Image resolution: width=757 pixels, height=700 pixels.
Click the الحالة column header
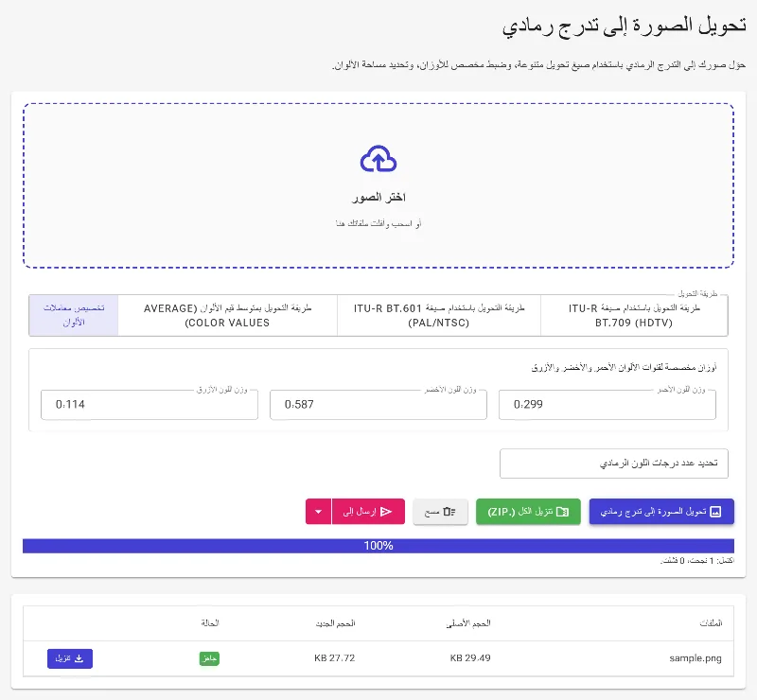tap(210, 623)
